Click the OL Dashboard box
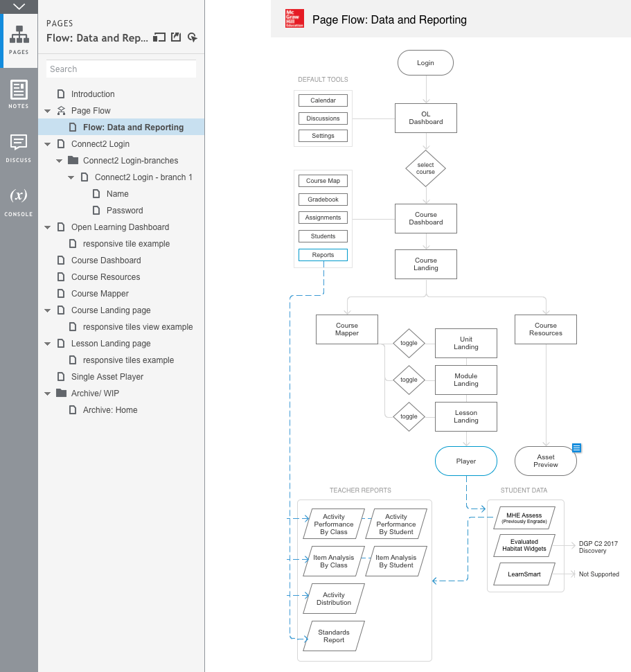631x672 pixels. (x=426, y=118)
